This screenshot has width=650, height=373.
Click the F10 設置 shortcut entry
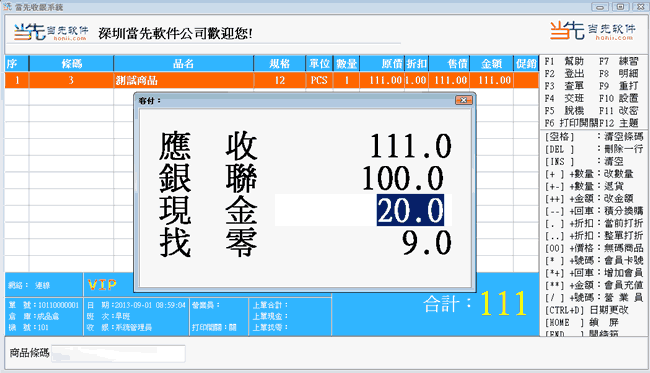pyautogui.click(x=619, y=98)
